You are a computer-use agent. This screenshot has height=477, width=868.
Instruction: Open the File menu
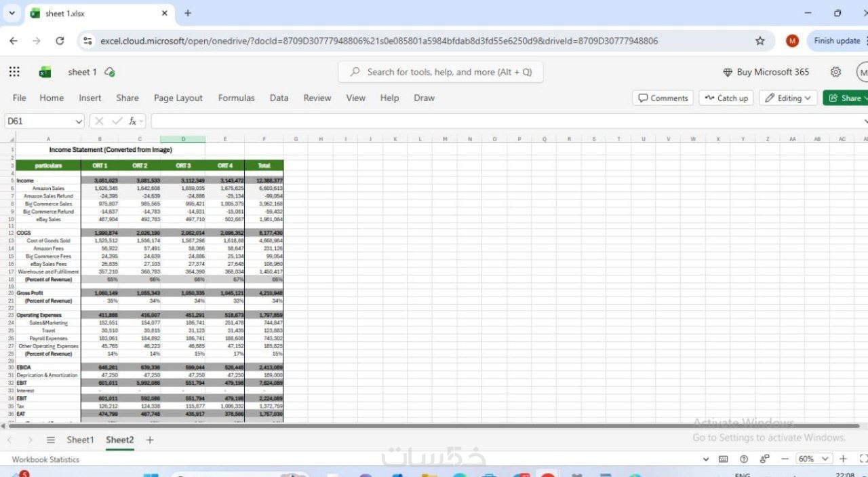20,98
